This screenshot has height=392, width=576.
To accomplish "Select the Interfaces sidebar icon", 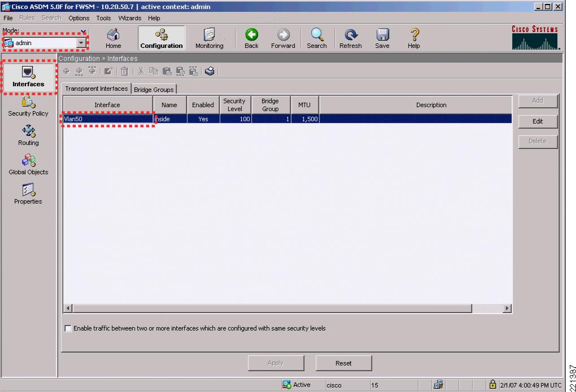I will [28, 77].
